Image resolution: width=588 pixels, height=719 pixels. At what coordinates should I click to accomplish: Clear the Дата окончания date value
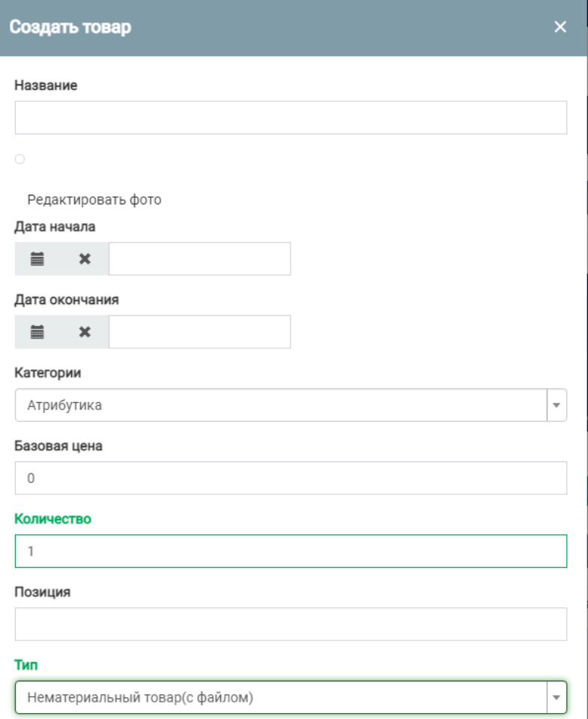85,332
